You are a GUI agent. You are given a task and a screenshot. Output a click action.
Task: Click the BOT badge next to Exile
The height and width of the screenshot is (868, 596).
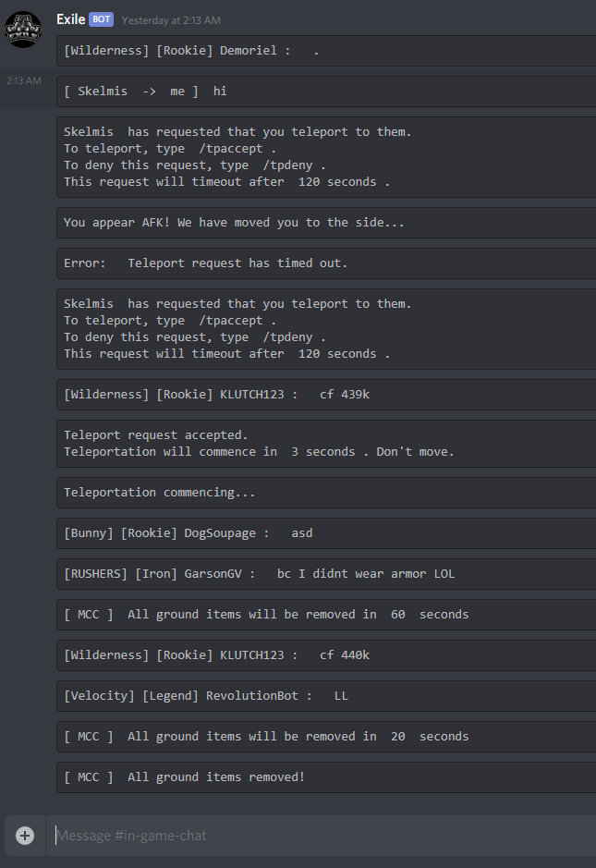102,18
